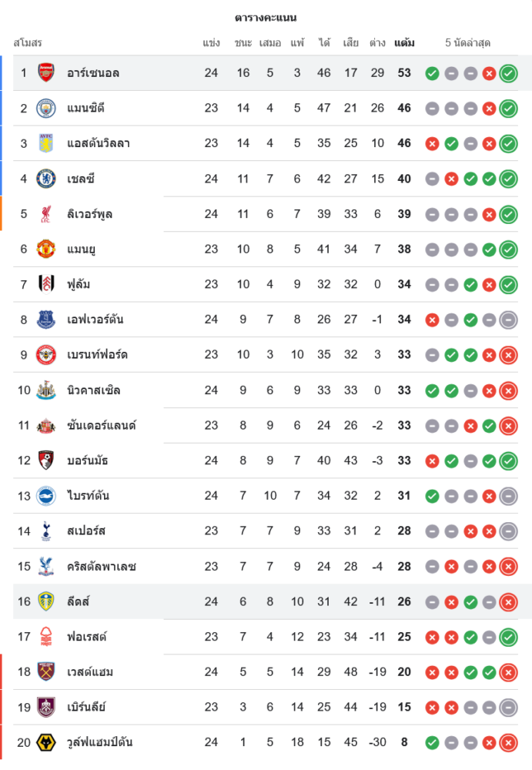Click the West Ham crest icon
The height and width of the screenshot is (770, 532).
point(46,671)
